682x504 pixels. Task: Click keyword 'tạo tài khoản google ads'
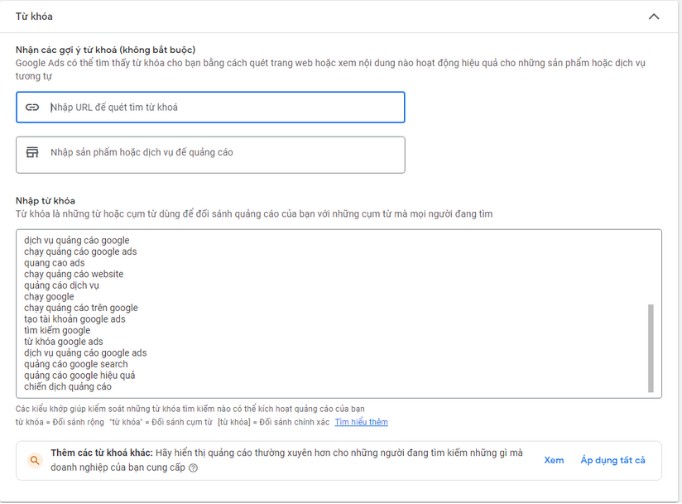point(75,319)
